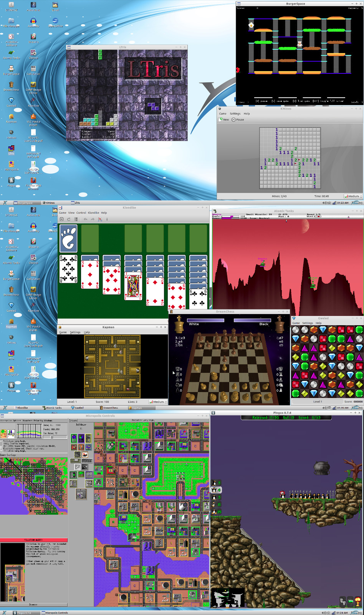
Task: Select the industrial zone tool in Micropolis
Action: point(88,439)
